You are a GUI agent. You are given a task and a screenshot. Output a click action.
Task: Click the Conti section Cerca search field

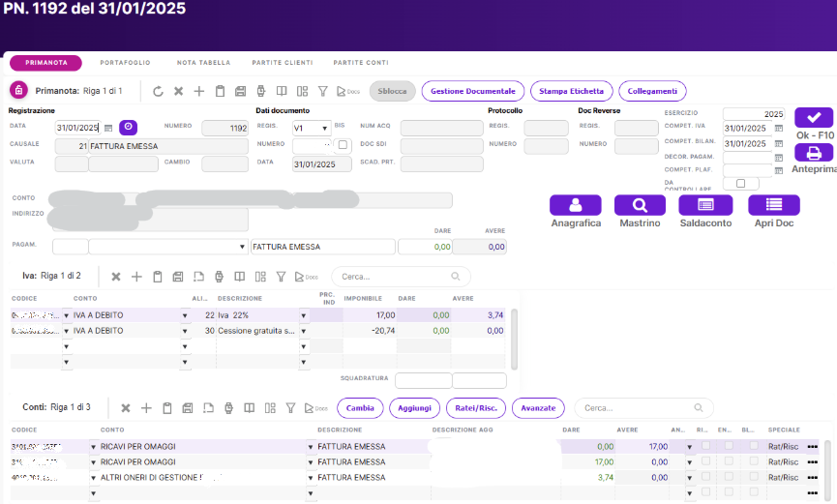click(x=643, y=408)
